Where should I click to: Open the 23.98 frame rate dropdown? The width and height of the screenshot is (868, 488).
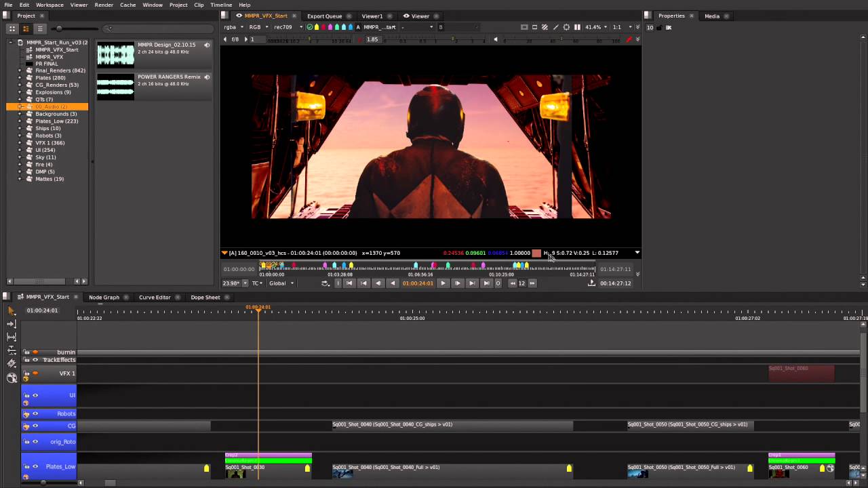235,283
